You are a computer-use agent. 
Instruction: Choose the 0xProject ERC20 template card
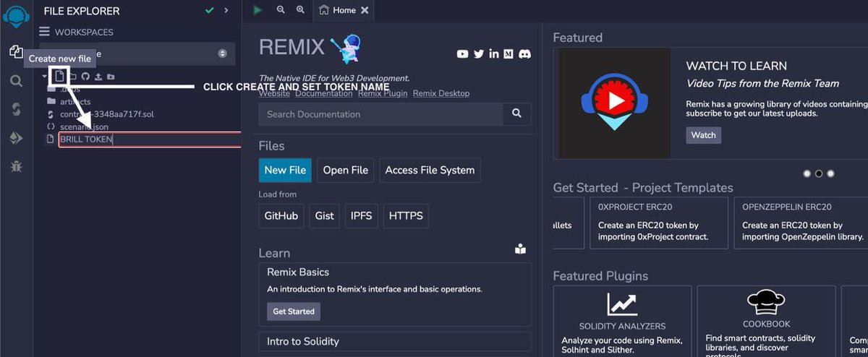(x=659, y=223)
